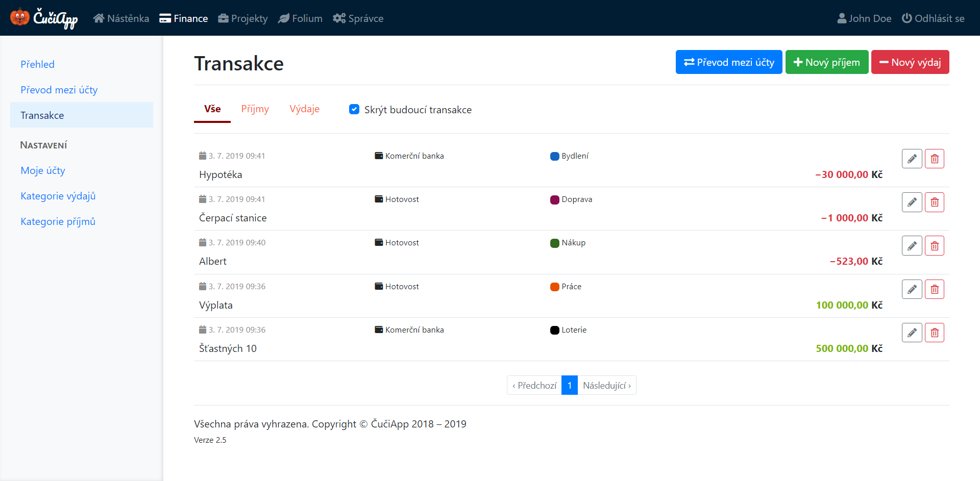
Task: Click the purple Doprava category color dot
Action: pyautogui.click(x=555, y=199)
